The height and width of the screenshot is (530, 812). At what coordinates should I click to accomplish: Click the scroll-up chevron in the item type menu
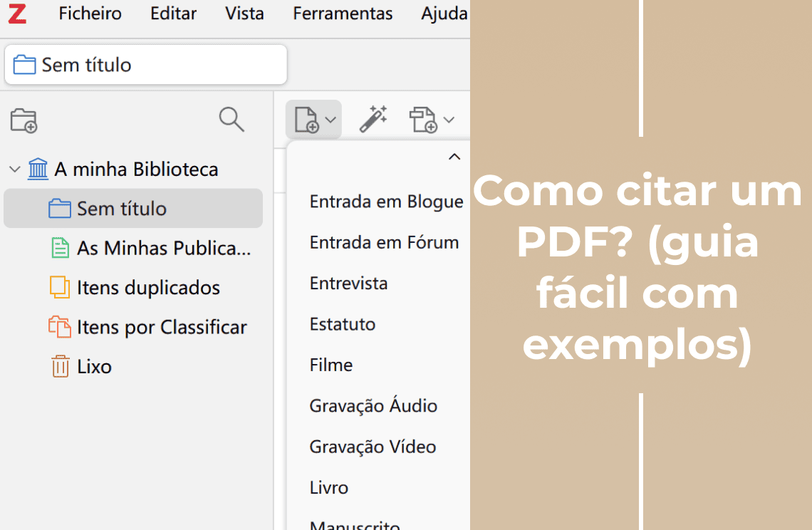[x=454, y=156]
